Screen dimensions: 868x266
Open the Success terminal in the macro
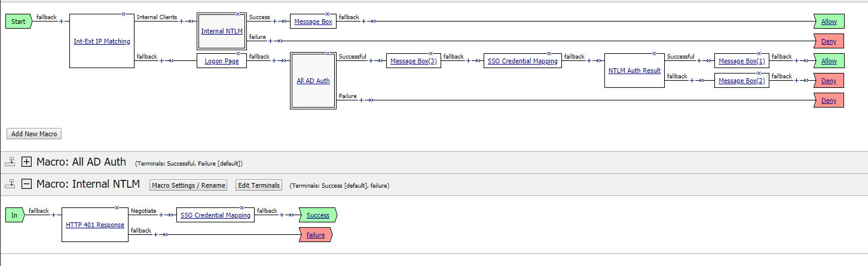317,215
